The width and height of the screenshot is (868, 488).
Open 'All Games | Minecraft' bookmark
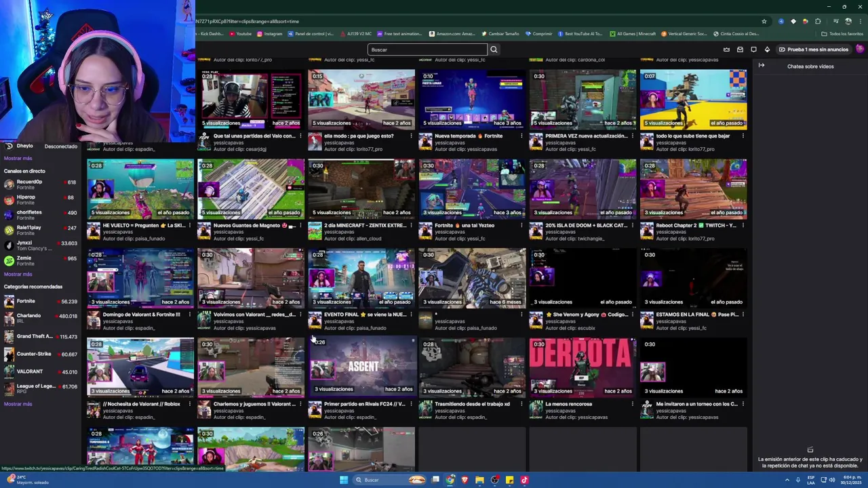click(632, 34)
